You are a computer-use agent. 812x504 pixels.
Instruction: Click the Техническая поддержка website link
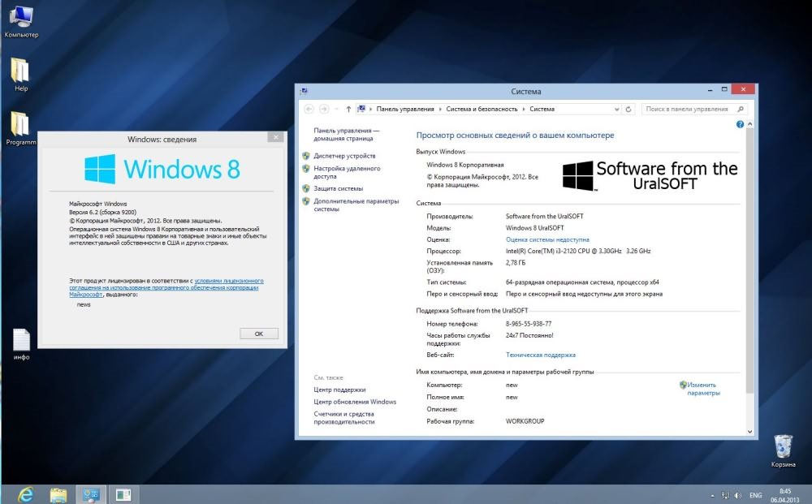click(540, 355)
